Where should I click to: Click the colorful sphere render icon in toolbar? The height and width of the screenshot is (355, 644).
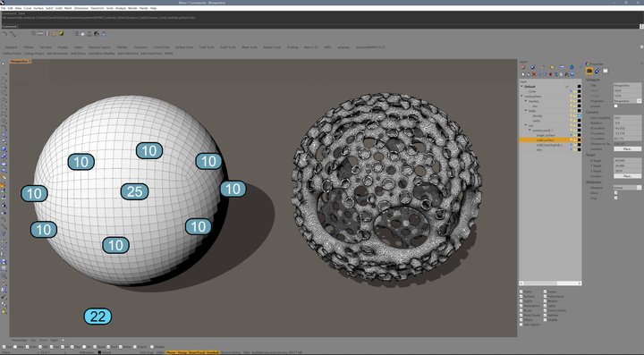point(82,34)
